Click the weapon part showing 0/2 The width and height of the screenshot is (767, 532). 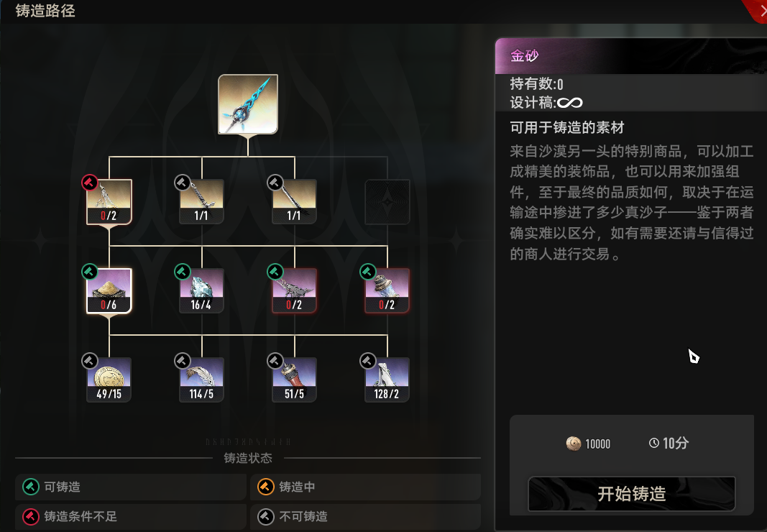click(109, 201)
